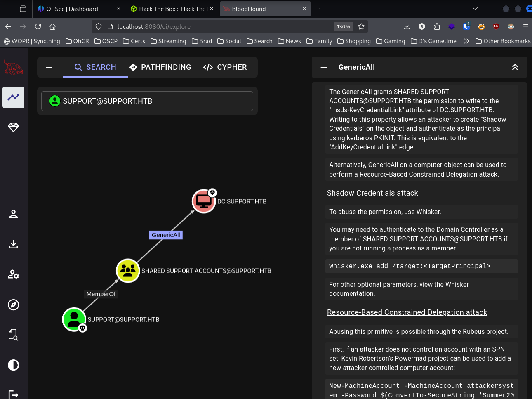Reset the 130% zoom level
Image resolution: width=532 pixels, height=399 pixels.
(x=343, y=26)
